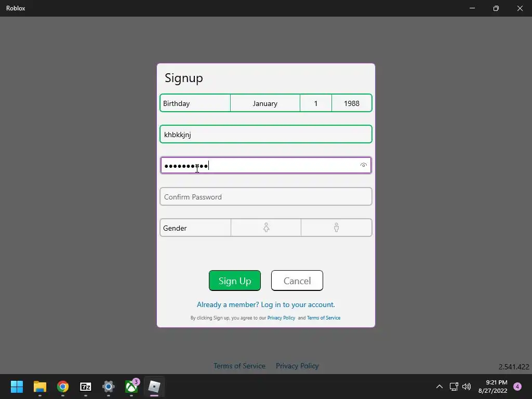The image size is (532, 399).
Task: Toggle password visibility eye icon
Action: [363, 165]
